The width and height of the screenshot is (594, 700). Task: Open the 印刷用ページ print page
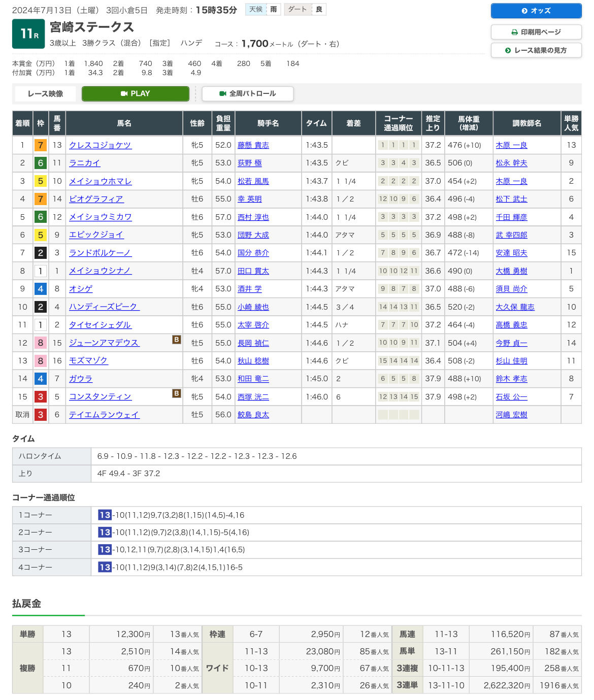coord(536,32)
